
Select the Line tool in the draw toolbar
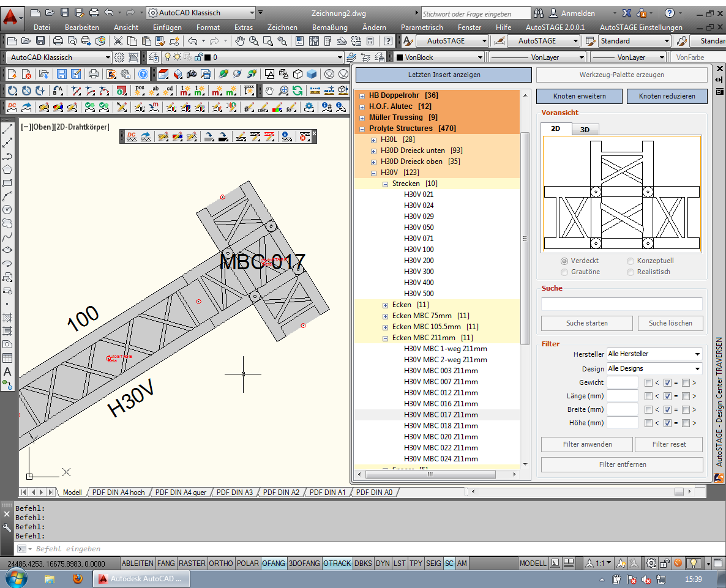pos(8,130)
